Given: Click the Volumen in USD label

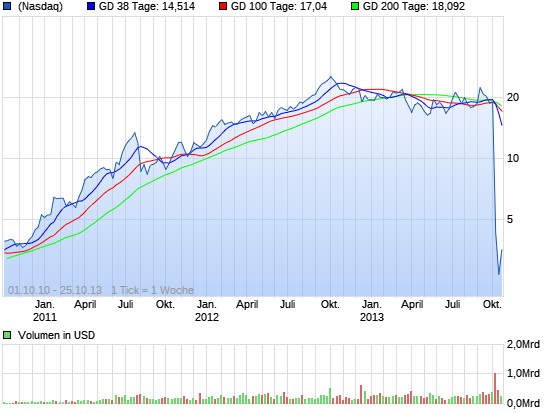Looking at the screenshot, I should pyautogui.click(x=56, y=335).
